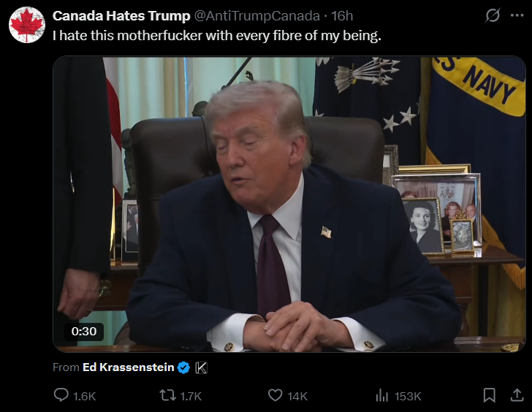Image resolution: width=532 pixels, height=412 pixels.
Task: Bookmark this post
Action: (x=489, y=395)
